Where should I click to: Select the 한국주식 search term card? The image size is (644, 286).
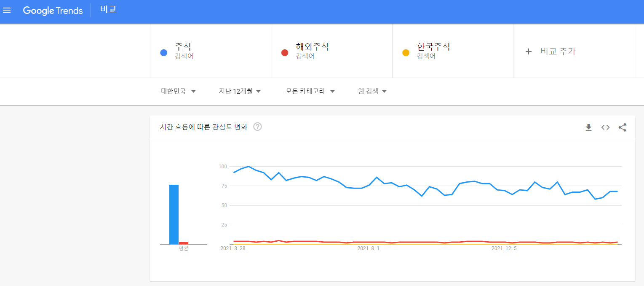click(434, 51)
